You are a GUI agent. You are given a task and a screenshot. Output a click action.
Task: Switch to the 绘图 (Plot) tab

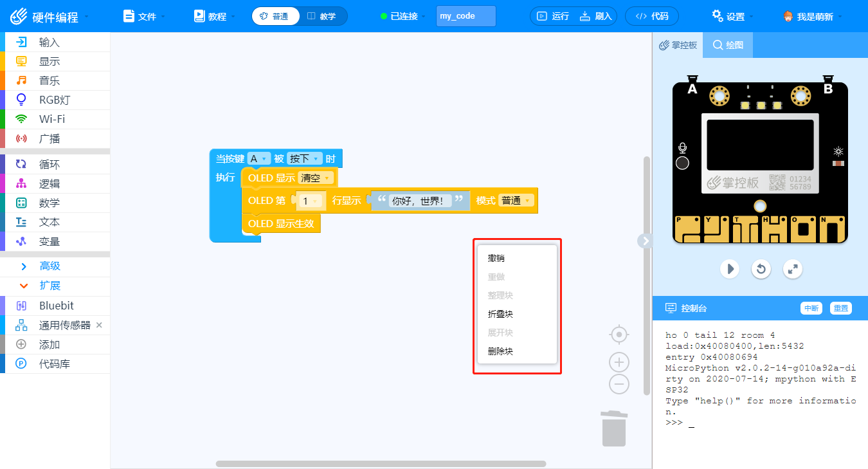pyautogui.click(x=728, y=45)
